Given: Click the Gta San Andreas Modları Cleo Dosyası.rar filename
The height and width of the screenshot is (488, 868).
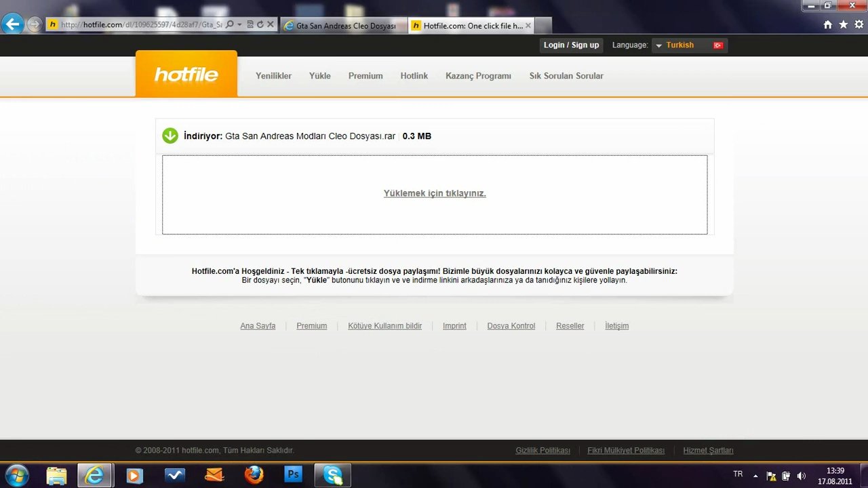Looking at the screenshot, I should [310, 136].
